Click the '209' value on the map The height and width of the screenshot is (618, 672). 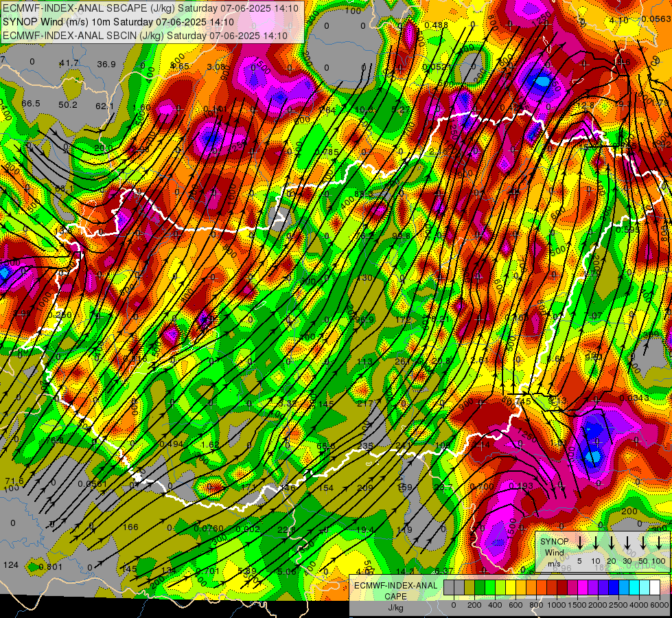[364, 488]
